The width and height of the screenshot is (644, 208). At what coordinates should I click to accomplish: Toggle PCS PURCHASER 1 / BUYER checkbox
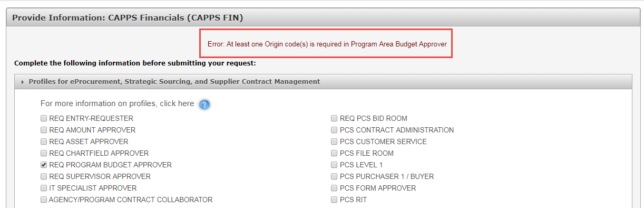point(334,177)
